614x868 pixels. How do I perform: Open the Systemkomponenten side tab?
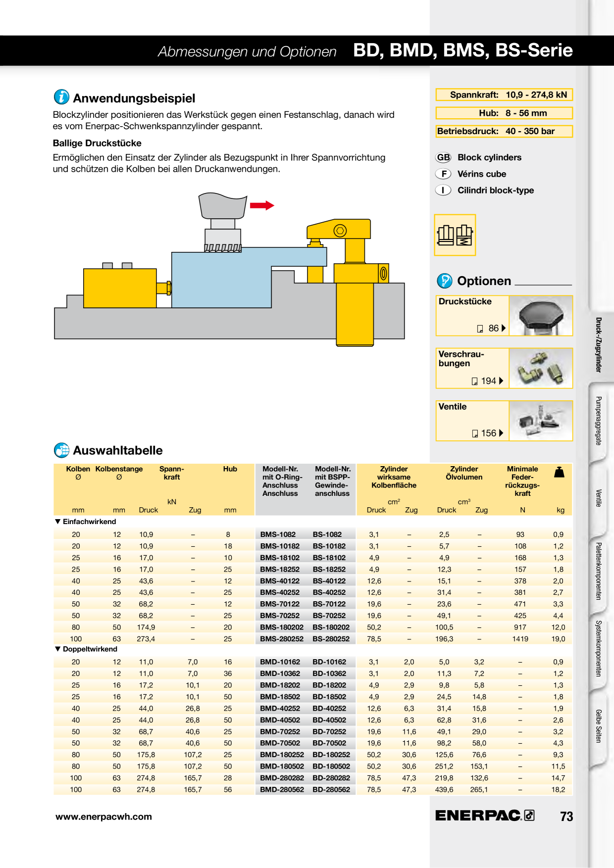tap(599, 649)
